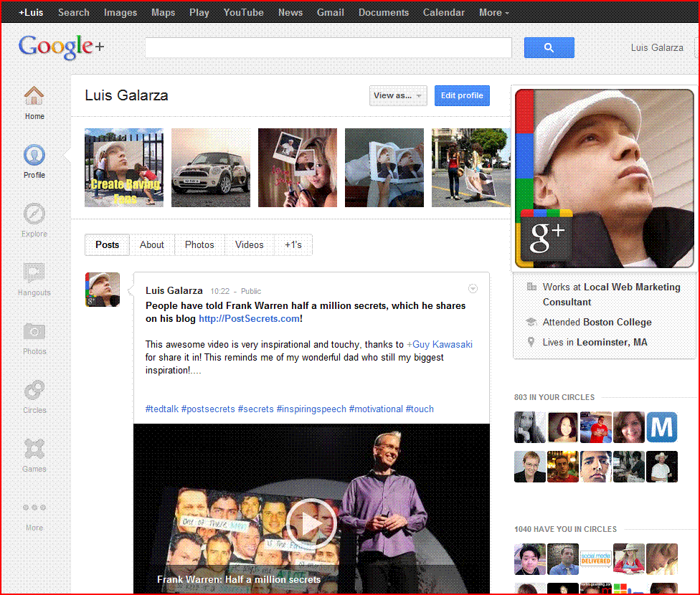Open News in the top navigation bar
Image resolution: width=700 pixels, height=595 pixels.
290,12
